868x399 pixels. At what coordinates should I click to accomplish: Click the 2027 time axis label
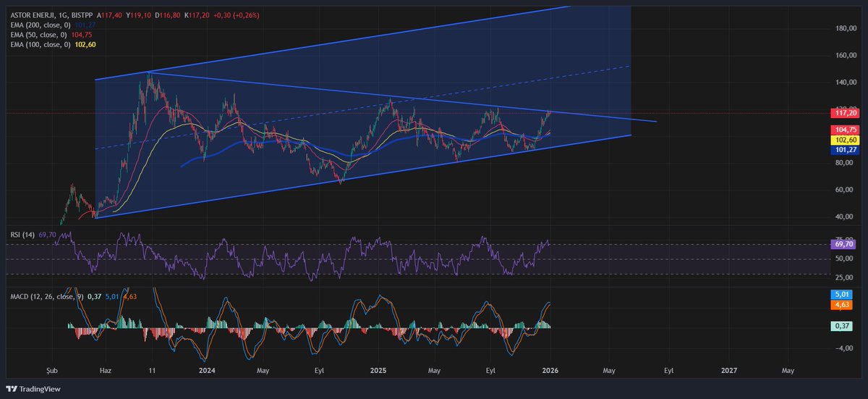[729, 370]
